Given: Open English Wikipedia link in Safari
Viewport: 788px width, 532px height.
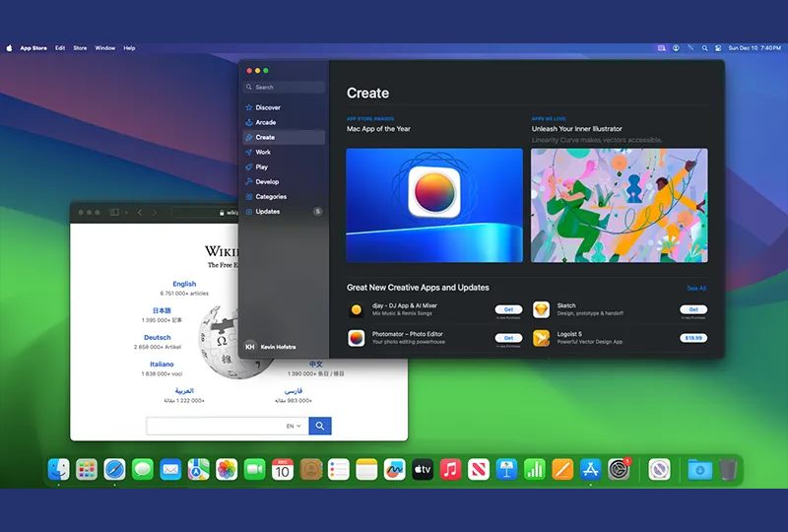Looking at the screenshot, I should [x=184, y=284].
